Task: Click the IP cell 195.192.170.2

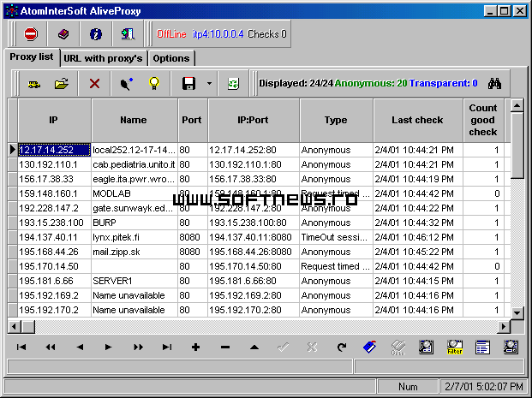Action: click(54, 310)
